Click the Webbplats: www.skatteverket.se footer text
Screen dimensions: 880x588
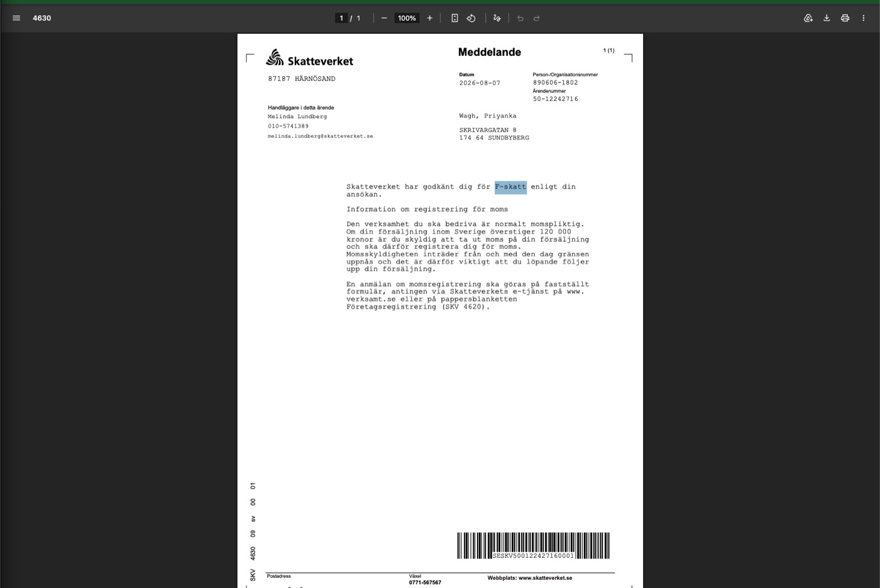tap(530, 578)
